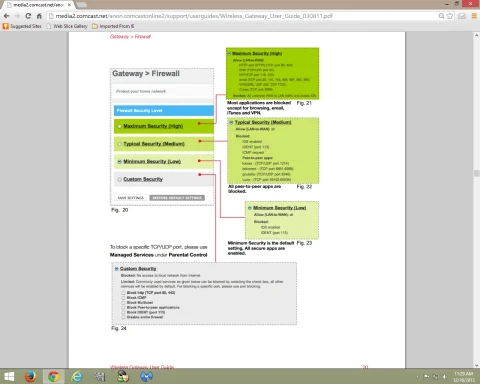Click the Action Center flag tray icon

click(426, 377)
